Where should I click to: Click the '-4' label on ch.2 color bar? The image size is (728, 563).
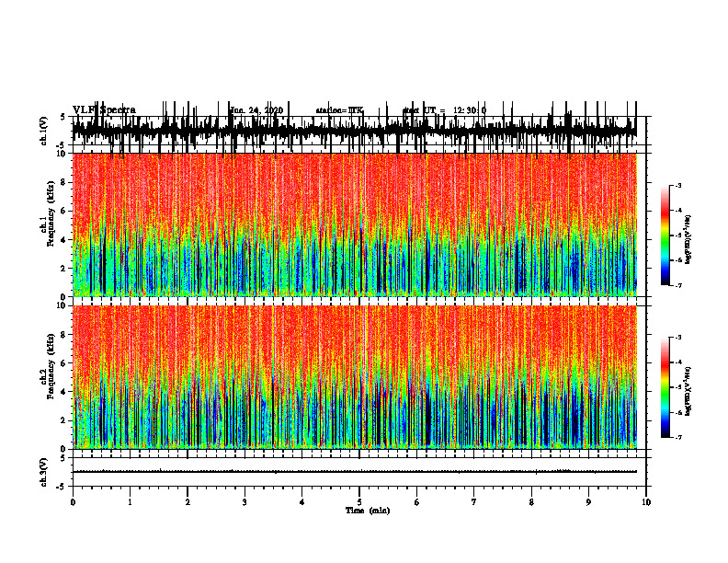point(678,362)
